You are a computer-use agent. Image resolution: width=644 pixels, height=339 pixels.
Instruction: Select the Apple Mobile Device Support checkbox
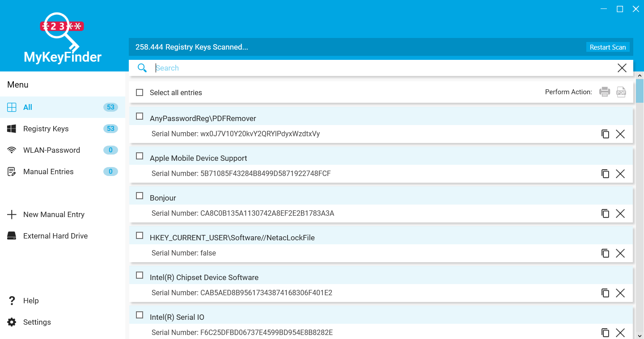(140, 156)
